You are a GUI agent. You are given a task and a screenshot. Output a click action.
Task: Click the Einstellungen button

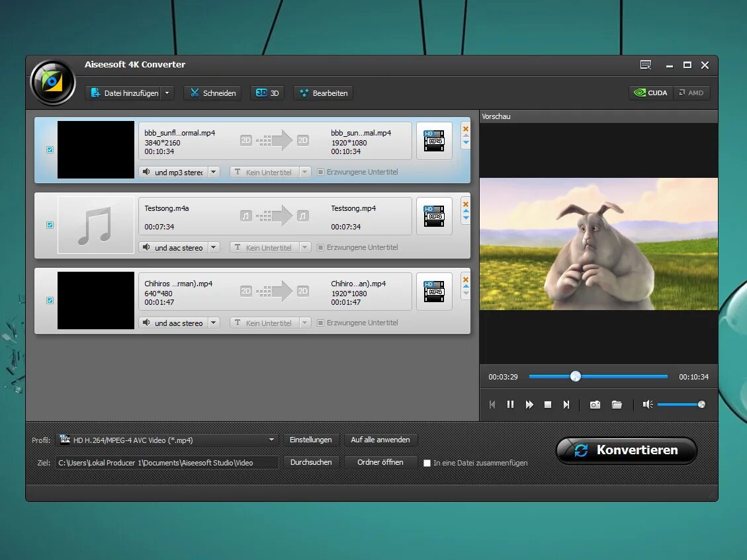click(x=310, y=440)
